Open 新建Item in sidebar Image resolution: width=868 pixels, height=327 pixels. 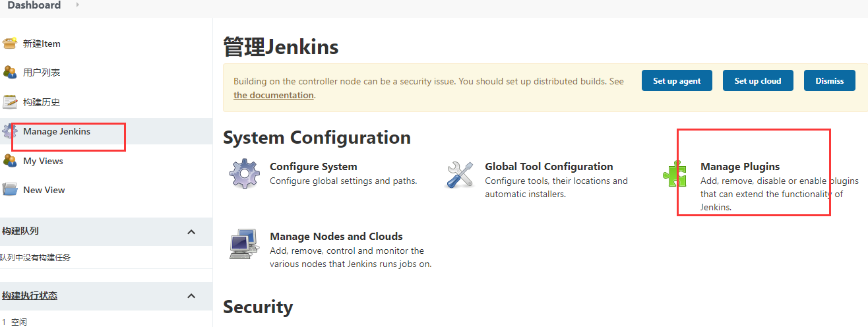(42, 44)
